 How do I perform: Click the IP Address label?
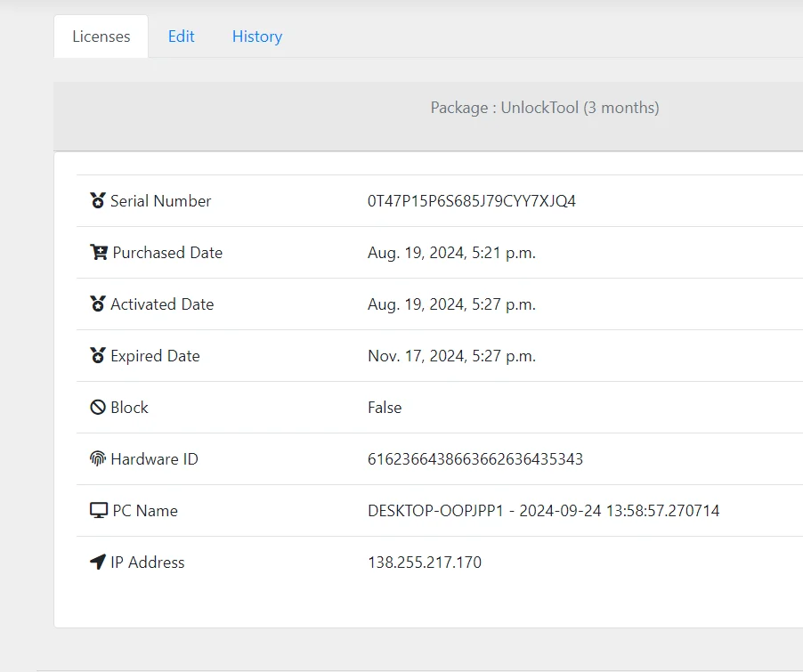[148, 562]
